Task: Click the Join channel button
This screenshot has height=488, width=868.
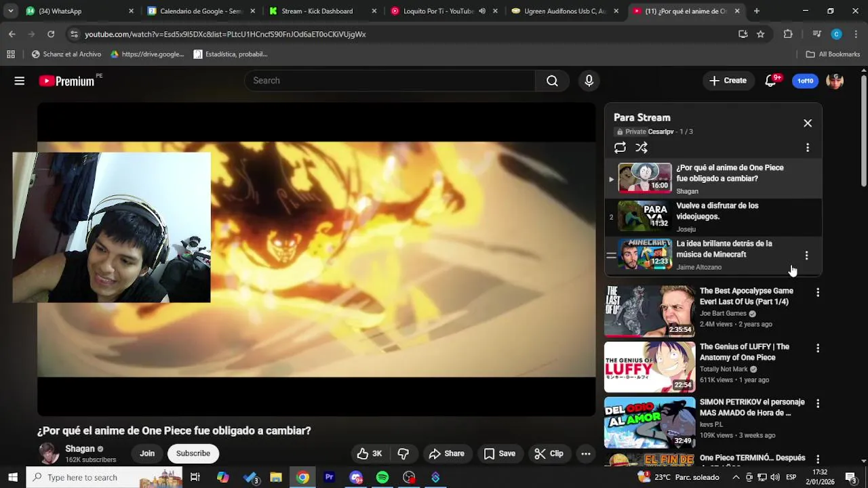Action: 147,453
